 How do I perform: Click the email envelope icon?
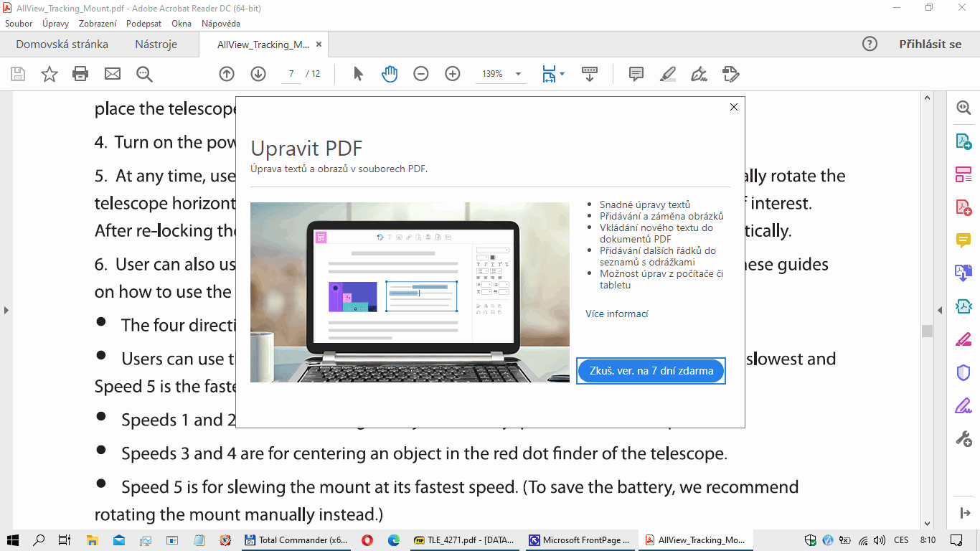(113, 74)
